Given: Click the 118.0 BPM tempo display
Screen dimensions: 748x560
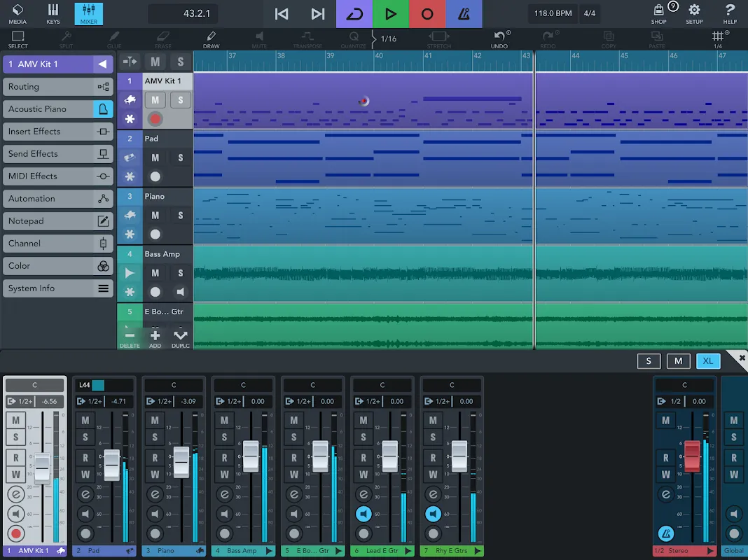Looking at the screenshot, I should [x=553, y=14].
